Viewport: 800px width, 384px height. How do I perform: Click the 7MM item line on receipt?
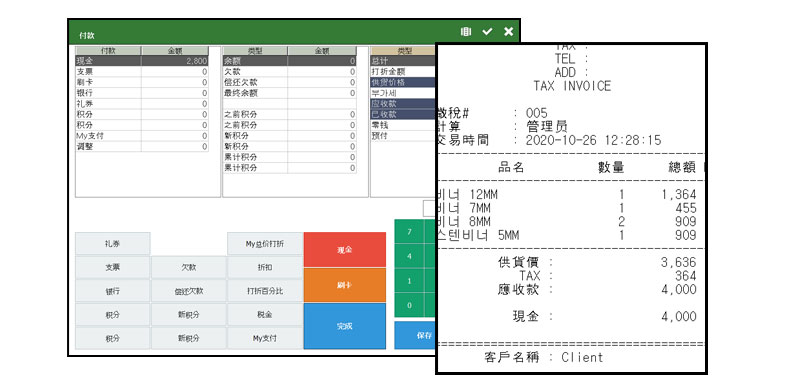pyautogui.click(x=567, y=208)
